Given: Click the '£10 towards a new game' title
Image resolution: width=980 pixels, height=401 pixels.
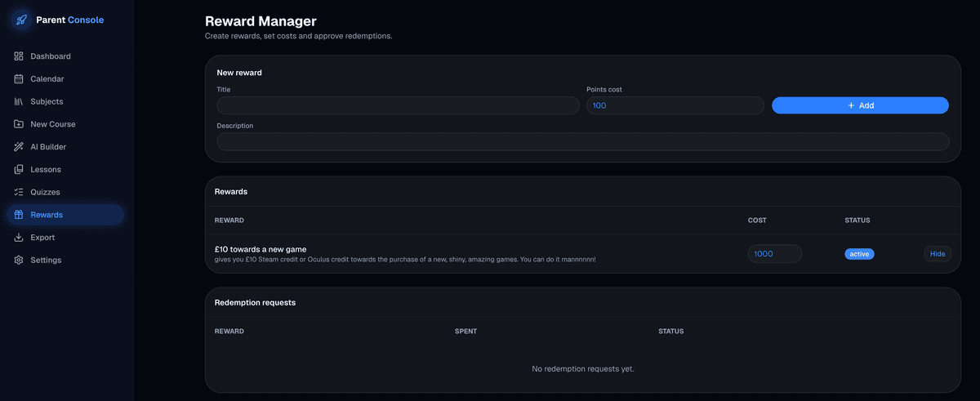Looking at the screenshot, I should pos(261,249).
